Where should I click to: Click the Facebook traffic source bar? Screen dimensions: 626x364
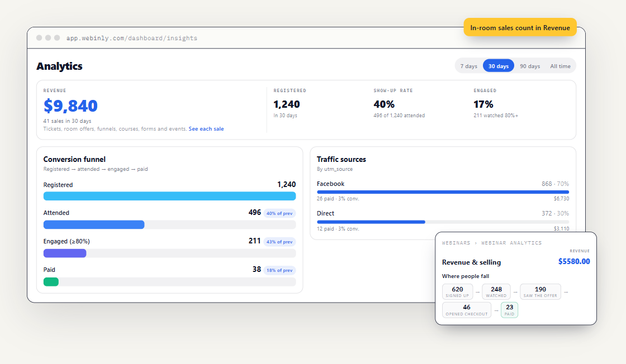(x=443, y=192)
